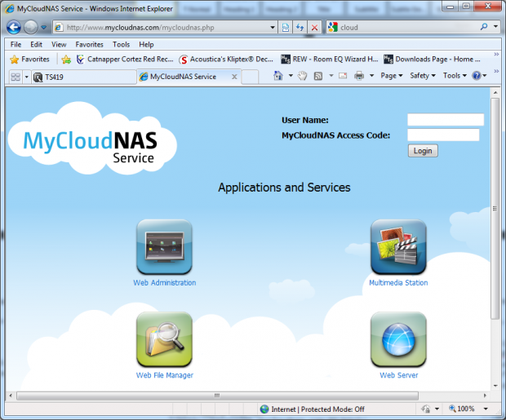Click the Read Mail envelope icon
506x420 pixels.
click(343, 76)
